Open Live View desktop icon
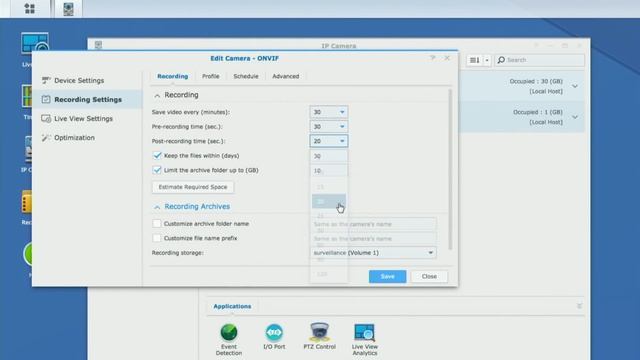This screenshot has height=360, width=640. [35, 44]
